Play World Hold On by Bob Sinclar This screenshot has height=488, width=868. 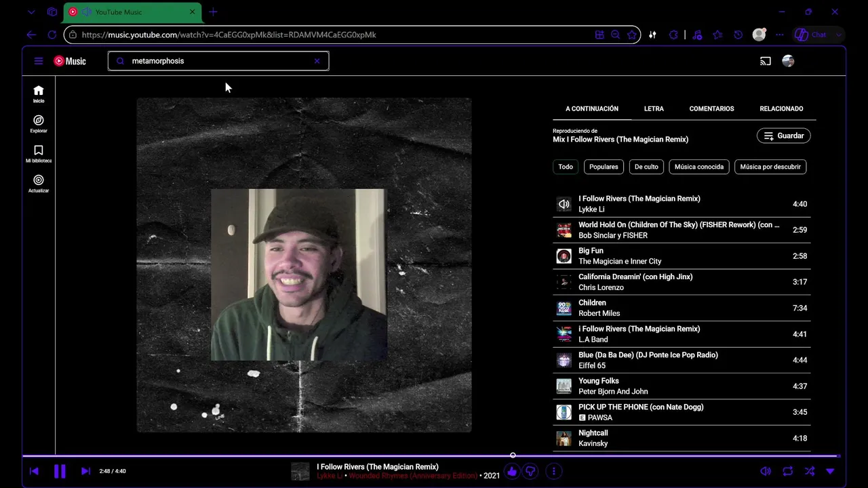(682, 230)
